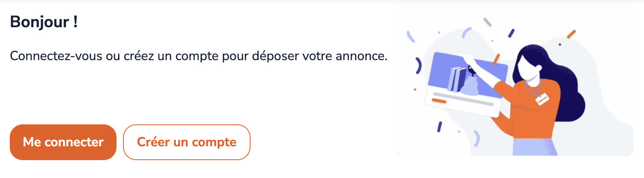This screenshot has height=178, width=644.
Task: Click the books icon on the illustrated card
Action: click(457, 79)
